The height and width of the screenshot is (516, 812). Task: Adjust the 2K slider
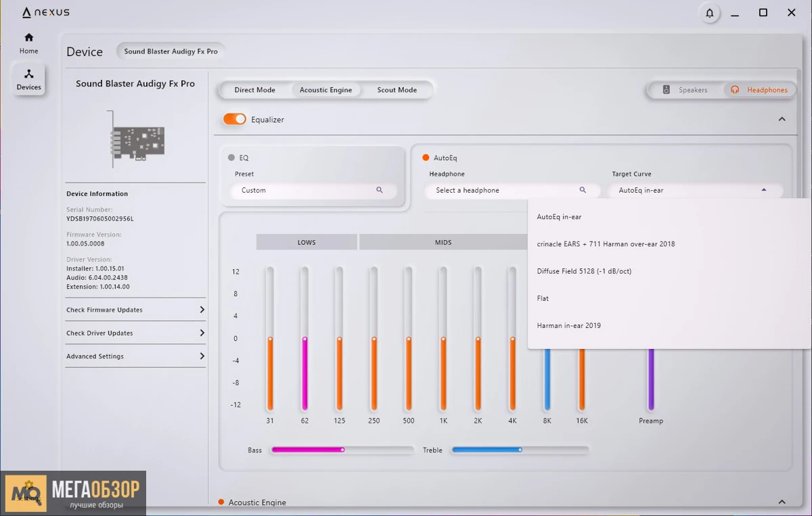[x=478, y=338]
